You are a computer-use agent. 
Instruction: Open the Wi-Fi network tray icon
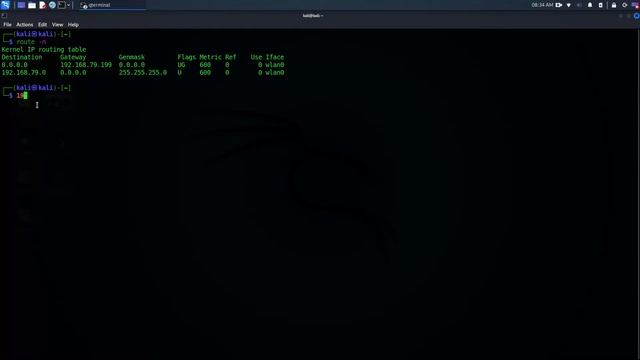[x=569, y=5]
